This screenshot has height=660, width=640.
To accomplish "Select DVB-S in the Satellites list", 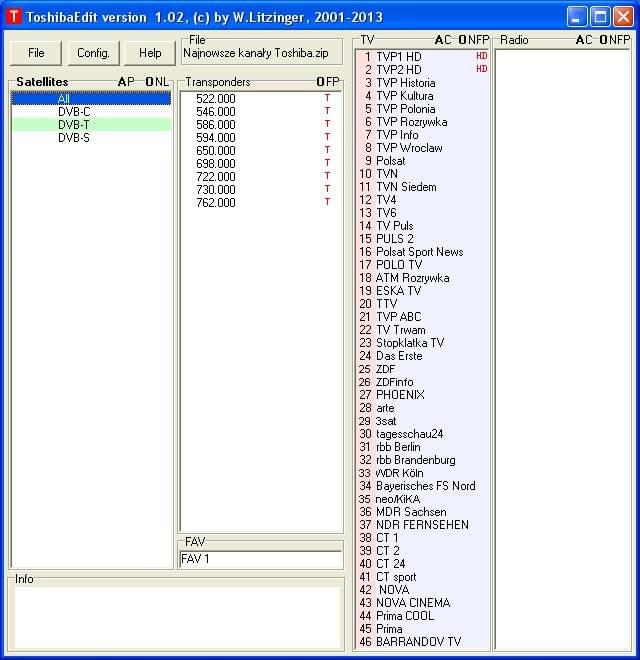I will [x=91, y=138].
